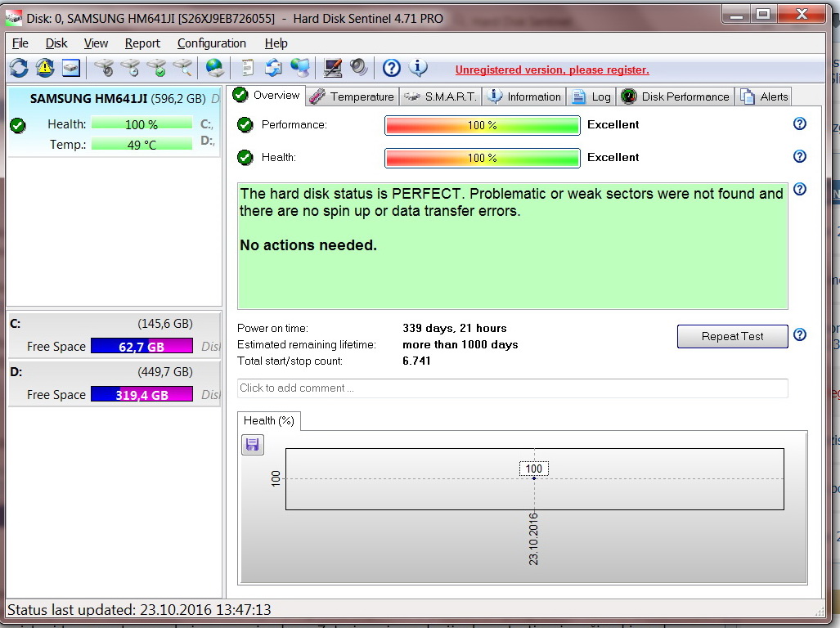
Task: Open the report document toolbar icon
Action: [247, 68]
